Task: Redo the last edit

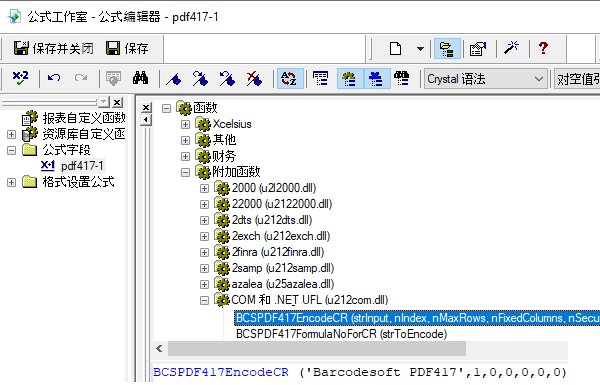Action: (x=81, y=78)
